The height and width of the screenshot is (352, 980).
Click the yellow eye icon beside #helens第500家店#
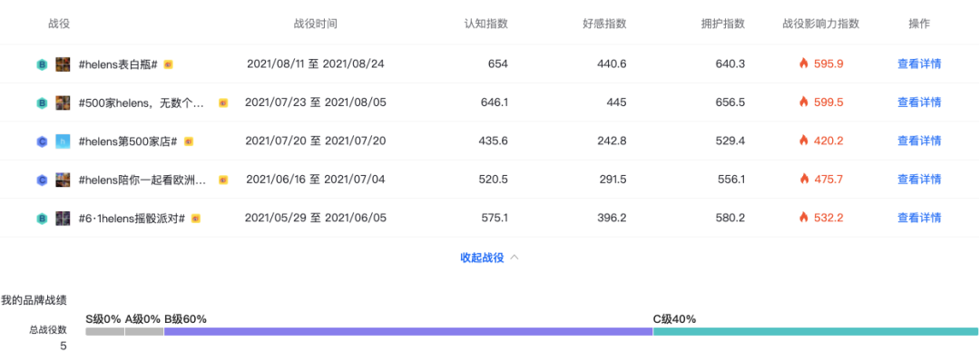189,142
